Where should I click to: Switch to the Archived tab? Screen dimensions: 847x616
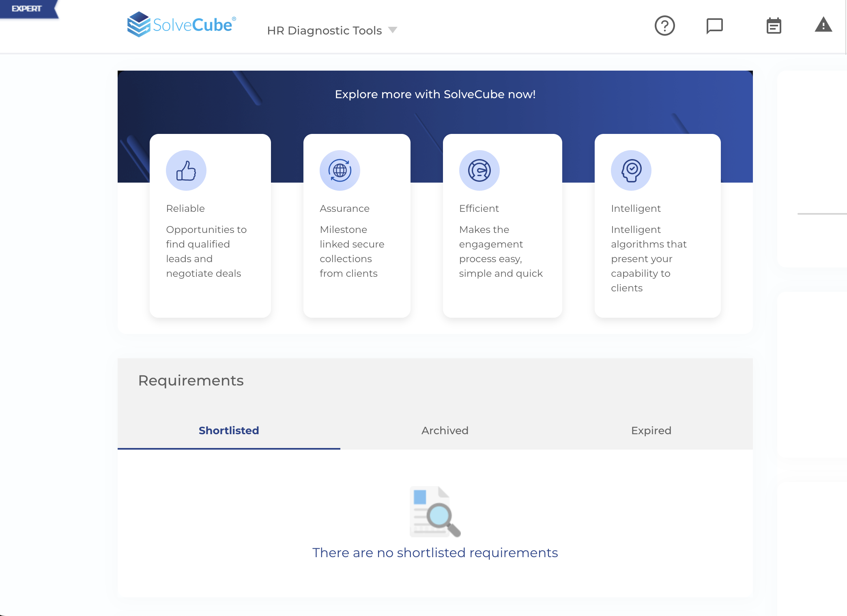445,431
